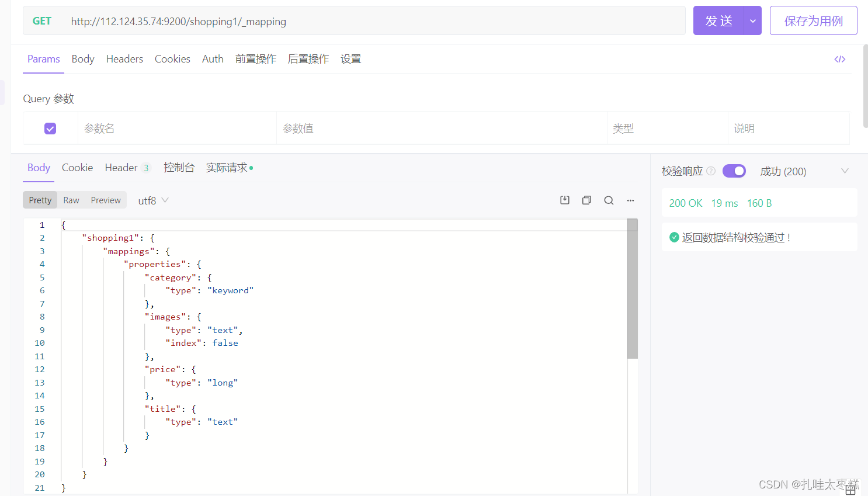Viewport: 868px width, 496px height.
Task: Click the 19 ms response time
Action: point(724,203)
